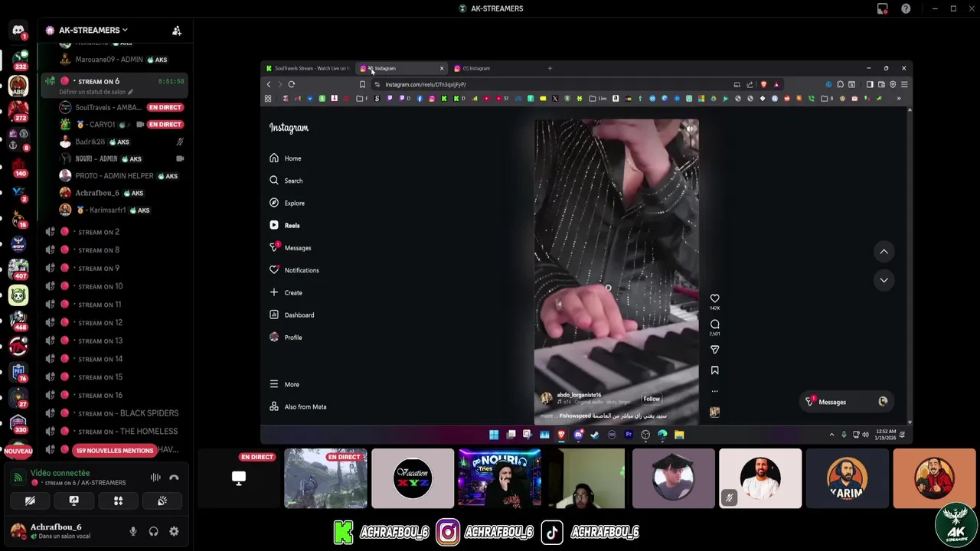This screenshot has height=551, width=980.
Task: Follow abdo_lorganiste16 via Follow button
Action: (x=652, y=399)
